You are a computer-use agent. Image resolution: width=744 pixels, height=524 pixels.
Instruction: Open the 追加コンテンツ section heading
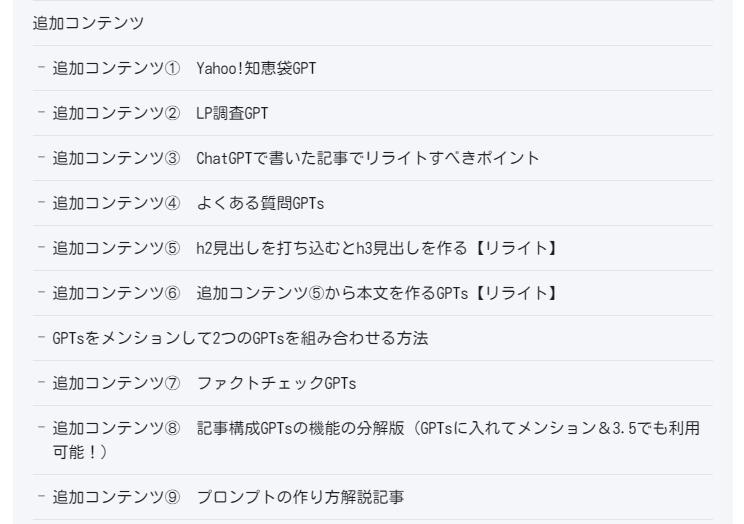(88, 23)
